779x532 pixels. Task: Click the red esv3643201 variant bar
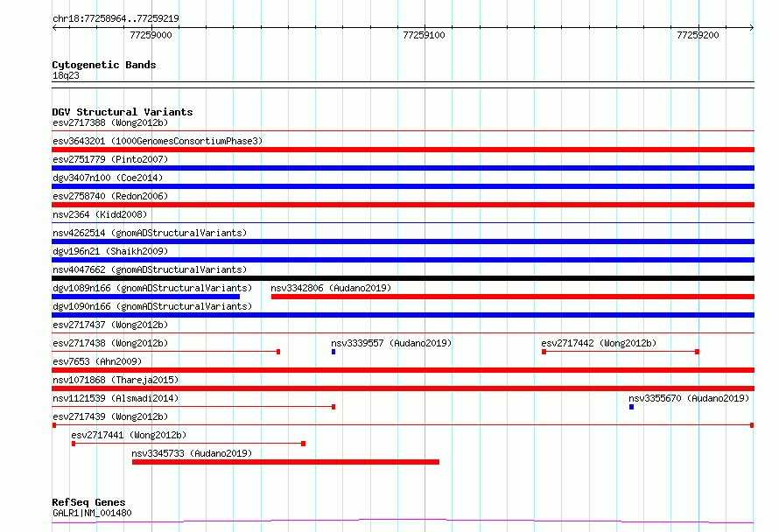coord(403,150)
